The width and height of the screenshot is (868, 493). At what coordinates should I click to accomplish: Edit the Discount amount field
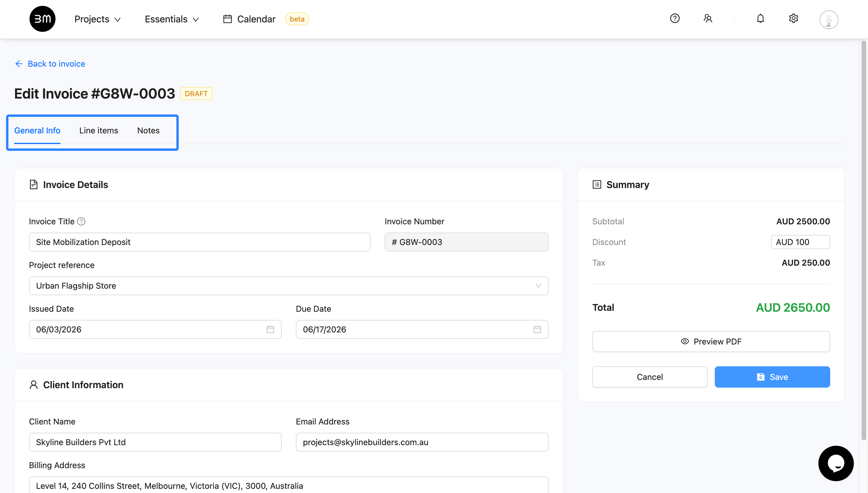pyautogui.click(x=800, y=242)
